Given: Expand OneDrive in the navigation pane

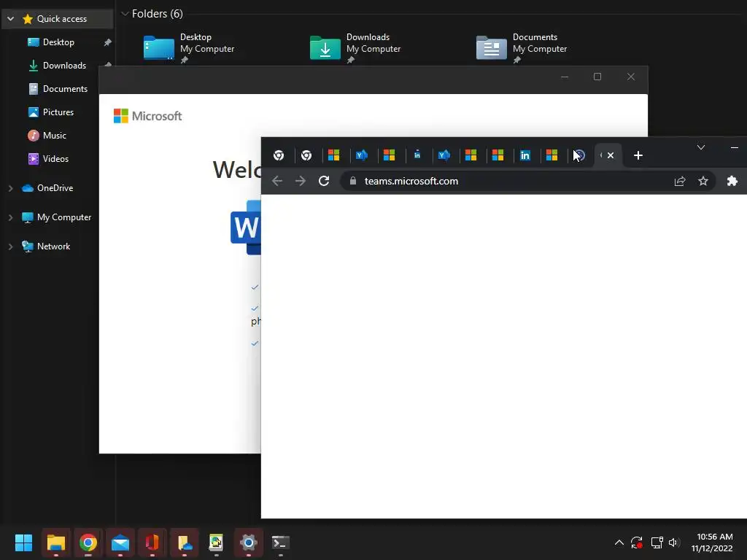Looking at the screenshot, I should pos(10,188).
